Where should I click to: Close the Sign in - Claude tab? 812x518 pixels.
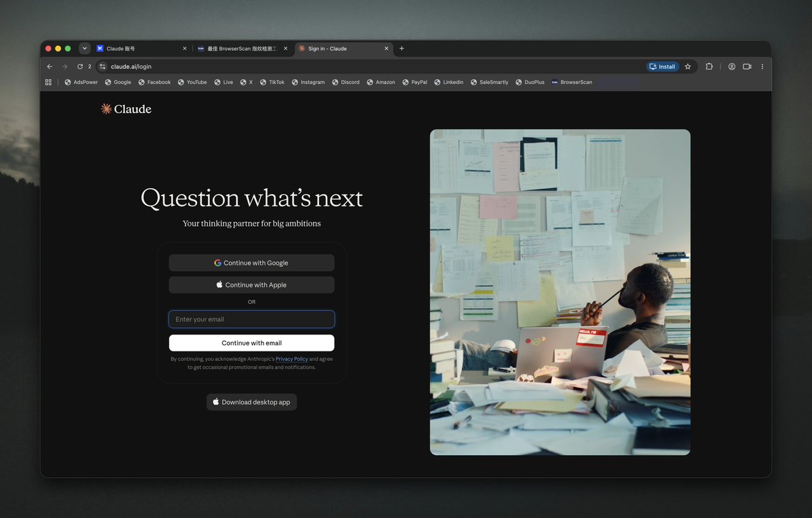386,48
